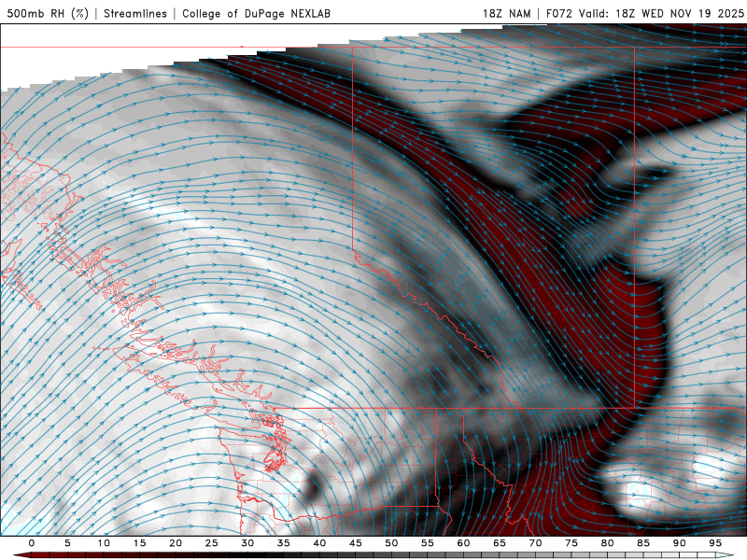This screenshot has width=747, height=560.
Task: Click the colorbar label "5"
Action: pyautogui.click(x=67, y=543)
